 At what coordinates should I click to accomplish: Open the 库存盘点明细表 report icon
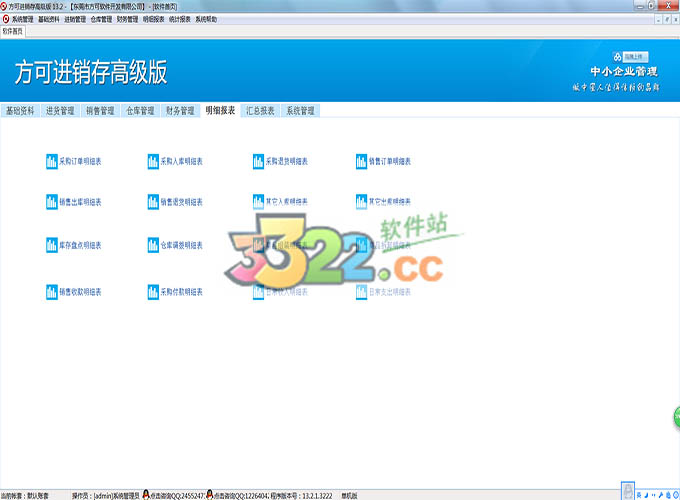[52, 245]
